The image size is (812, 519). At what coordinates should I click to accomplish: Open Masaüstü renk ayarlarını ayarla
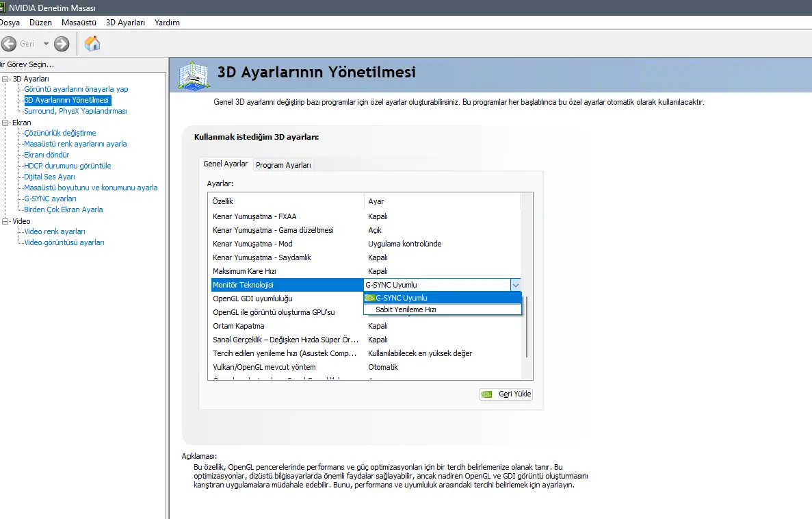point(76,144)
